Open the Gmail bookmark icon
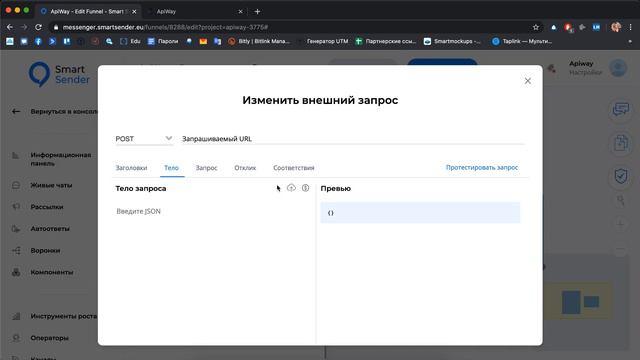Image resolution: width=640 pixels, height=360 pixels. (x=203, y=41)
